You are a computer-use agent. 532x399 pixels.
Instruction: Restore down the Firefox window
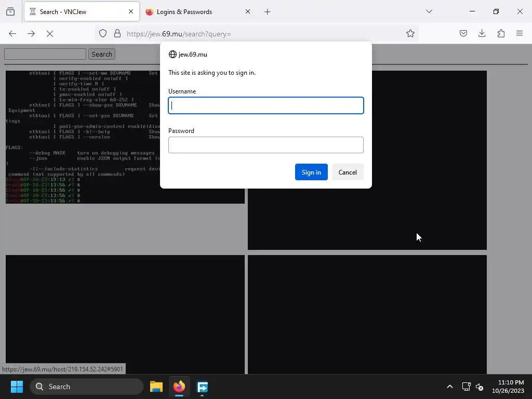(x=496, y=11)
